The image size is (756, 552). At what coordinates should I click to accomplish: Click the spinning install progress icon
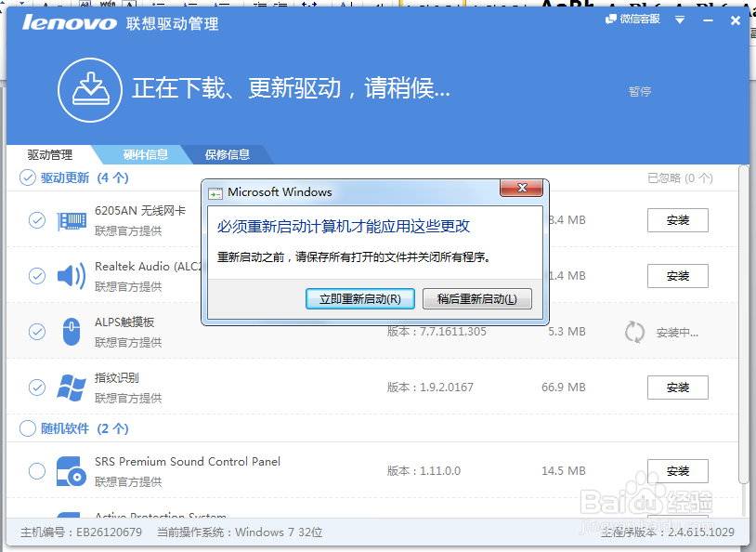click(634, 332)
